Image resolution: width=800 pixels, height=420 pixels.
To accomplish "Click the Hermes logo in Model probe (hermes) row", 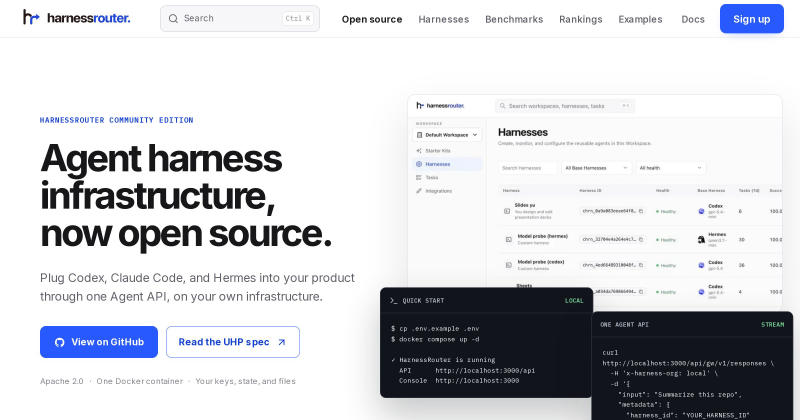I will pos(701,239).
